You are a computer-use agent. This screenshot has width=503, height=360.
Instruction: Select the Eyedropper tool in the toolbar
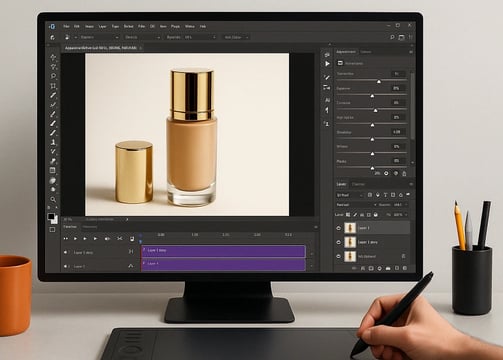(x=53, y=95)
